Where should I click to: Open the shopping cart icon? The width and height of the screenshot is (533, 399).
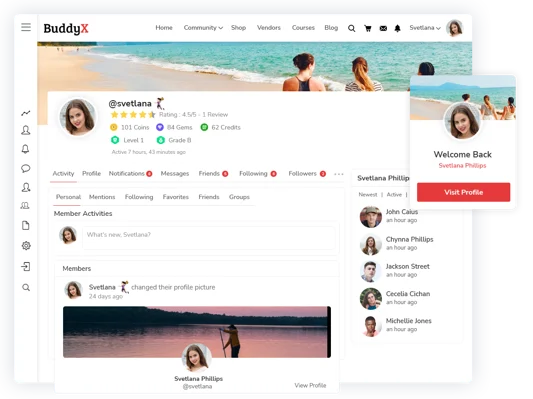[367, 28]
